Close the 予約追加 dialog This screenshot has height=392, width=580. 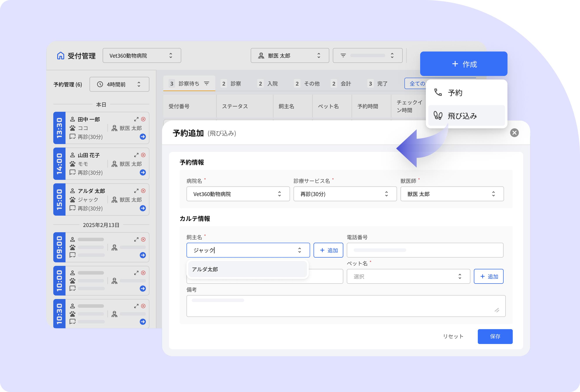point(514,133)
